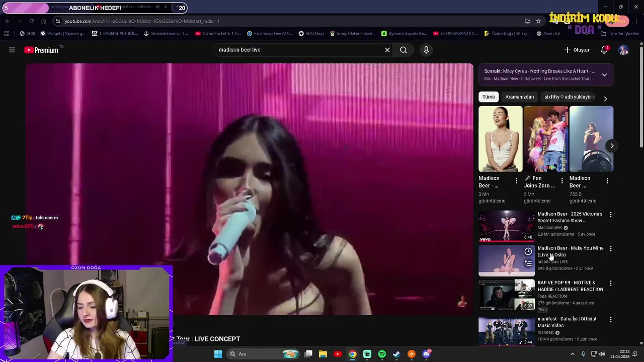This screenshot has width=644, height=362.
Task: Open Victoria's Secret Fashion Show video title
Action: click(570, 217)
